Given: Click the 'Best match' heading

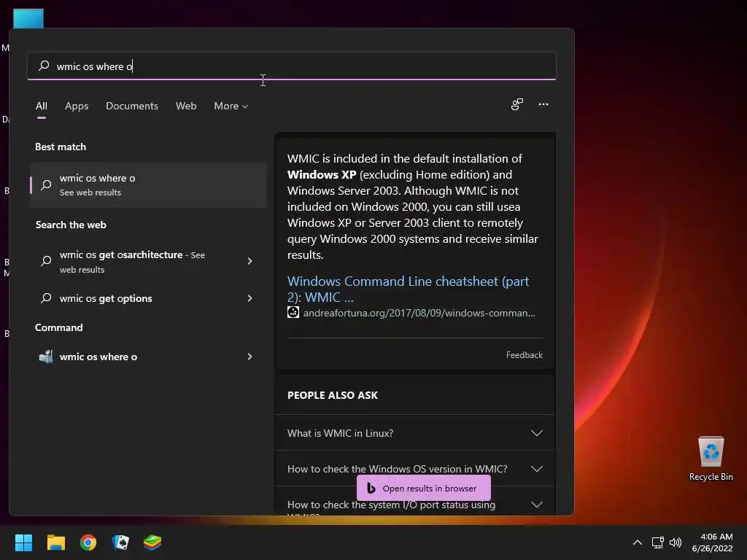Looking at the screenshot, I should click(x=61, y=147).
